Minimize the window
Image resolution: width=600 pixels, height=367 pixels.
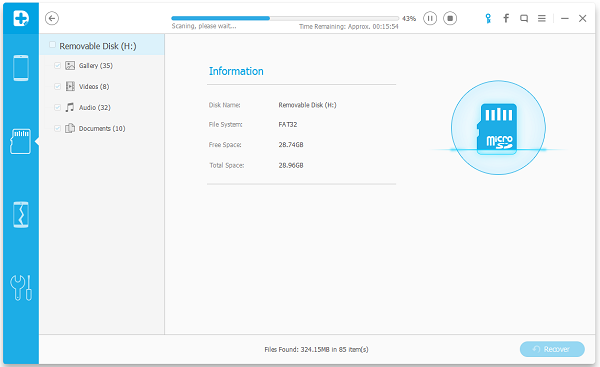[565, 18]
